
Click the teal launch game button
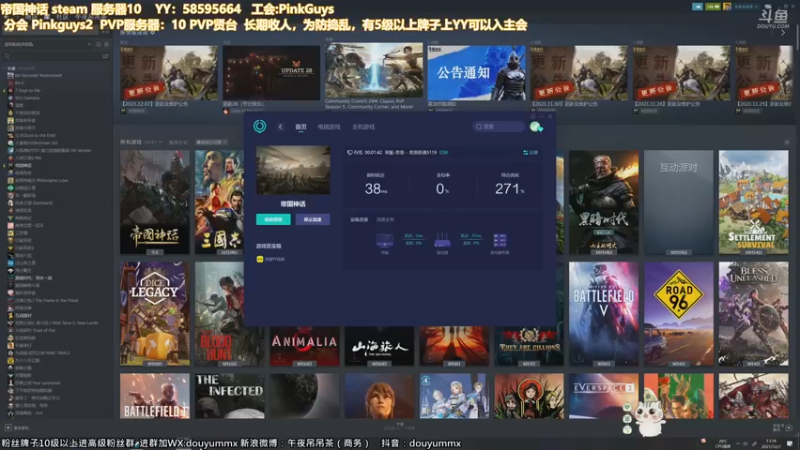273,219
